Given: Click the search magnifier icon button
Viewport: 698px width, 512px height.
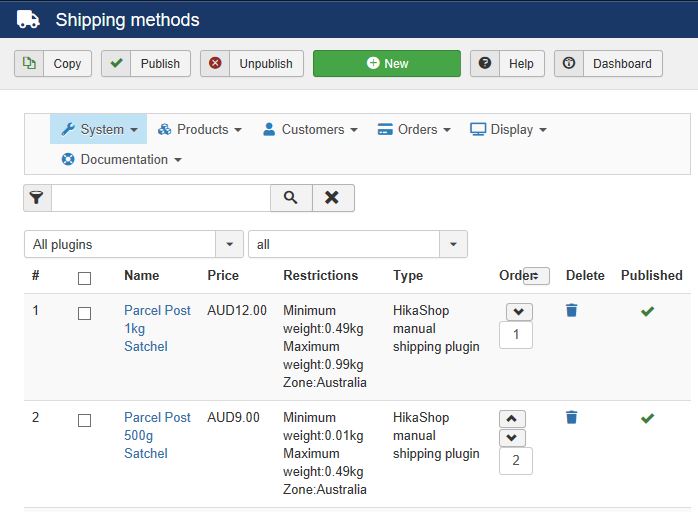Looking at the screenshot, I should pos(291,198).
